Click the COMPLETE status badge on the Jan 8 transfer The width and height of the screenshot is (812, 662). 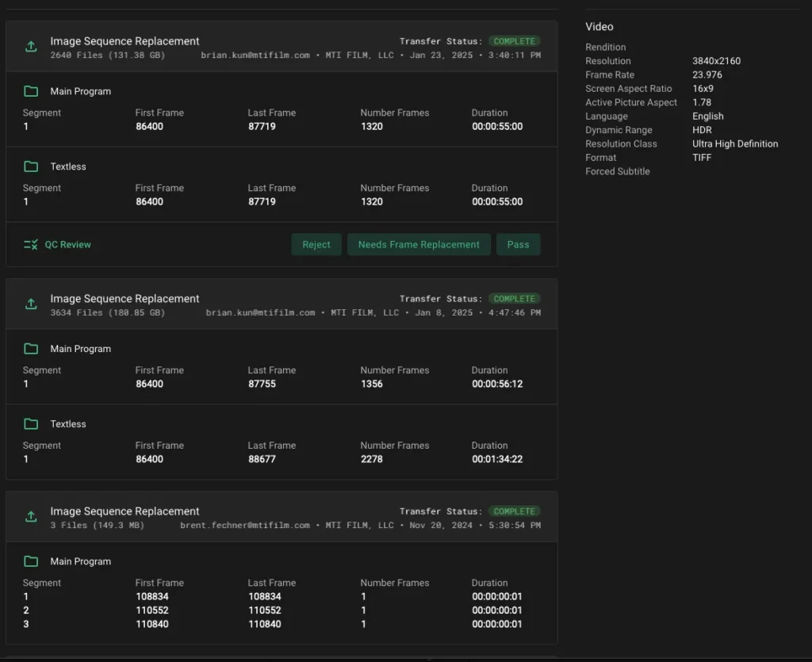tap(514, 299)
